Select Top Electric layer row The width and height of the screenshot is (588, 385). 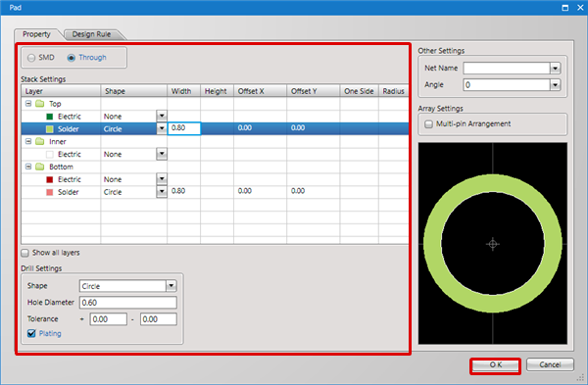click(215, 117)
